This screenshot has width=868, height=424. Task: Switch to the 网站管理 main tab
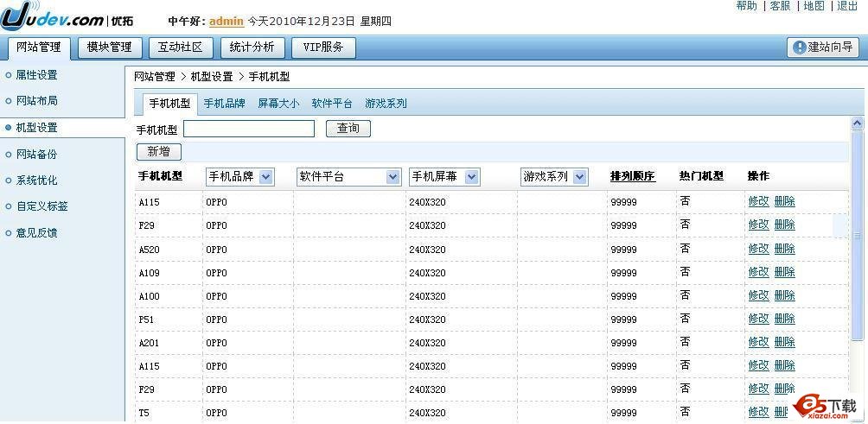[x=39, y=48]
